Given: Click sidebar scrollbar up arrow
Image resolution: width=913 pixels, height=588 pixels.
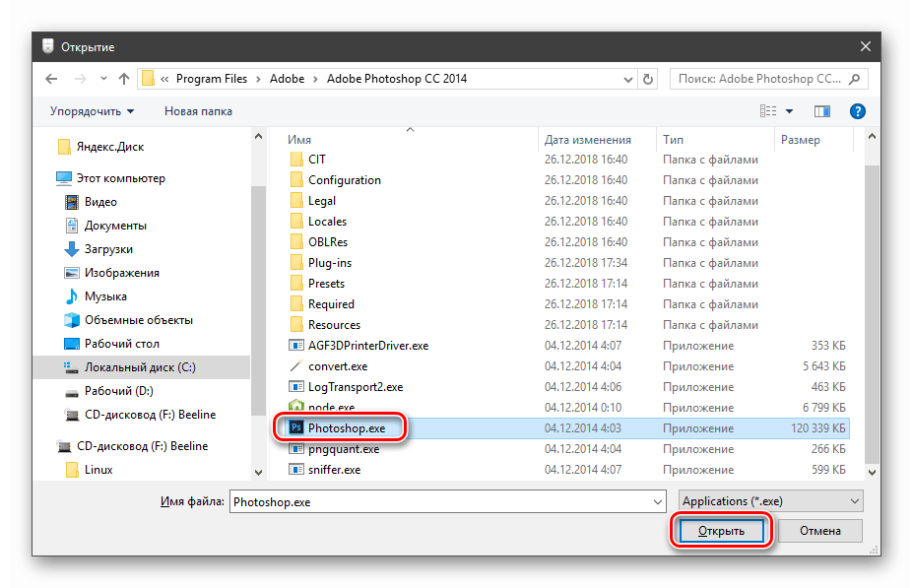Looking at the screenshot, I should (258, 136).
